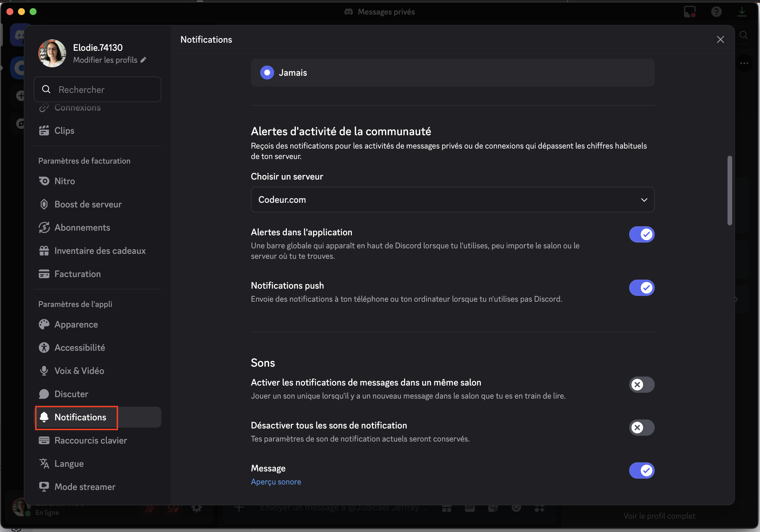The height and width of the screenshot is (532, 760).
Task: Close settings with the X button
Action: (720, 39)
